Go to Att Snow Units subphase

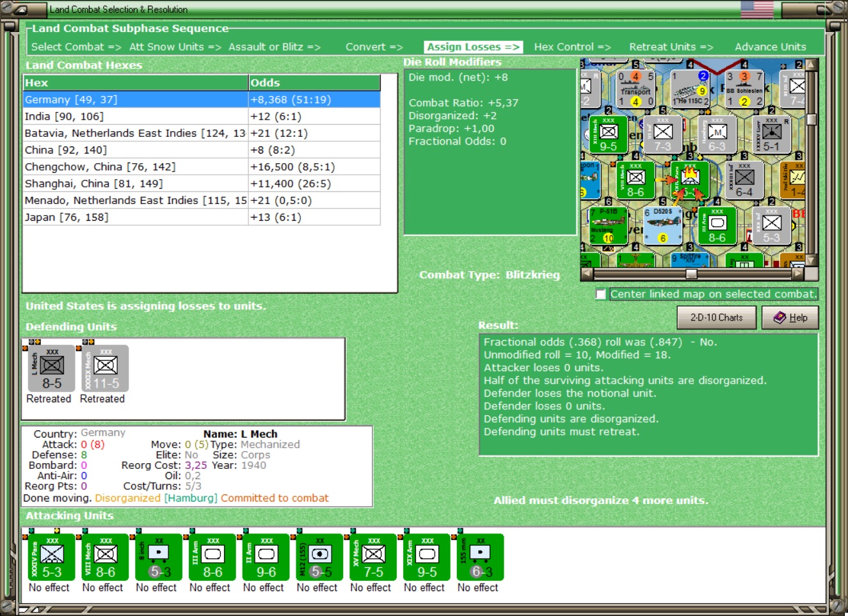pos(175,47)
